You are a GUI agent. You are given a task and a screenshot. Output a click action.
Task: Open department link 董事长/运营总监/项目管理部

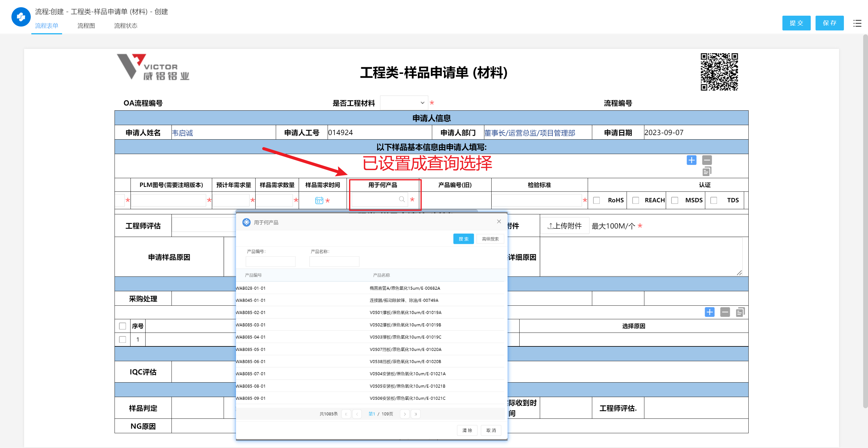[529, 133]
